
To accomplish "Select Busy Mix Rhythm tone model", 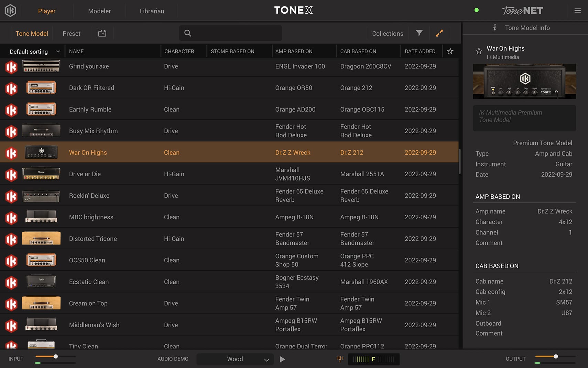I will (229, 131).
